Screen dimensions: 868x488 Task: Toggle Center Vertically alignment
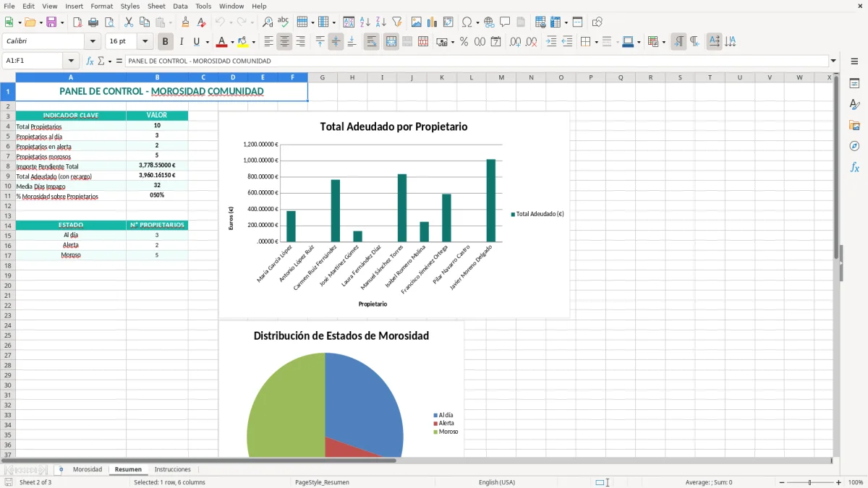(336, 42)
